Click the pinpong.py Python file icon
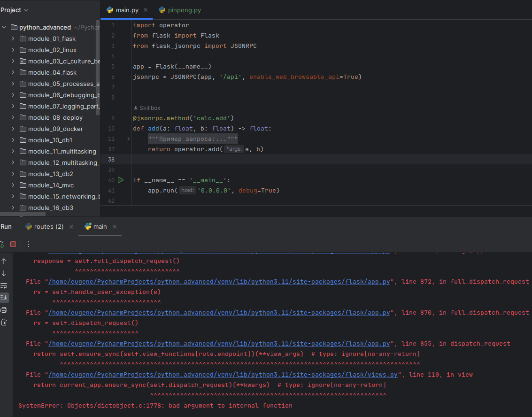 pyautogui.click(x=162, y=10)
